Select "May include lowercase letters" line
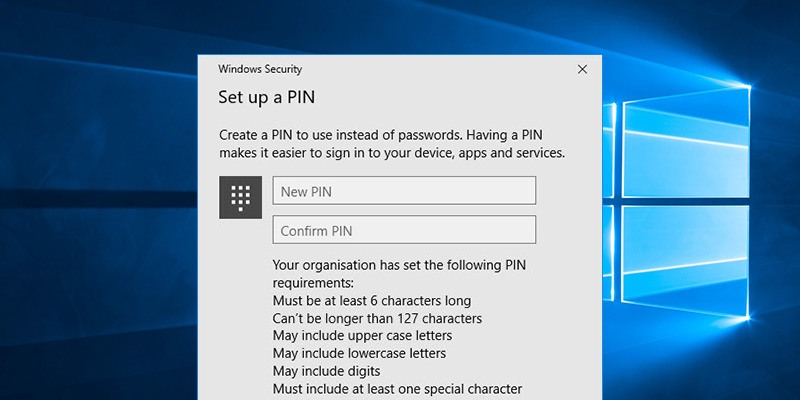This screenshot has width=800, height=400. tap(359, 353)
